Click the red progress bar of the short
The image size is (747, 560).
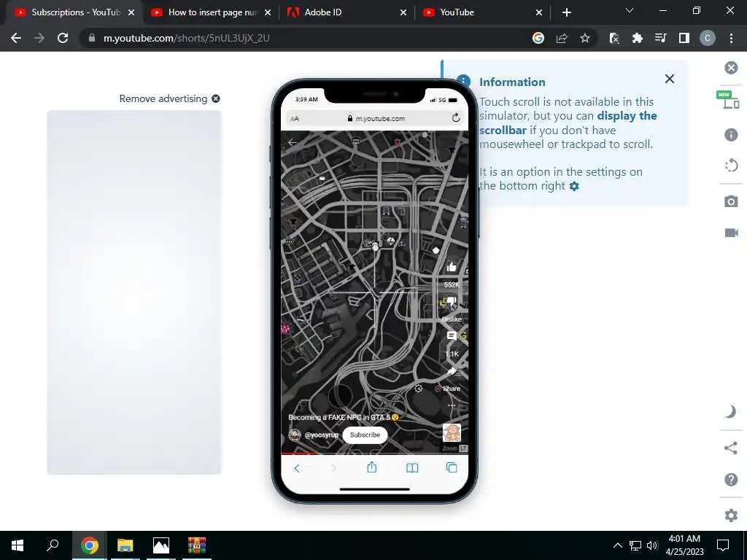300,454
